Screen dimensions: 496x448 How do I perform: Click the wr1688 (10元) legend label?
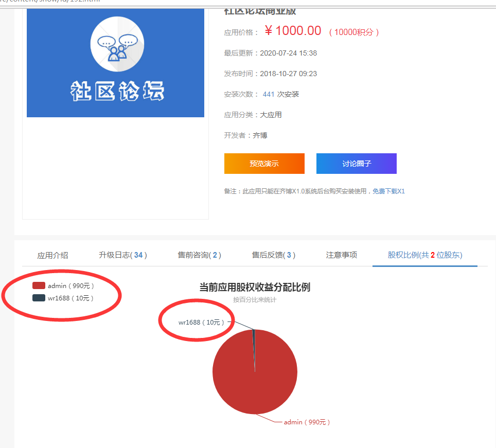[71, 298]
